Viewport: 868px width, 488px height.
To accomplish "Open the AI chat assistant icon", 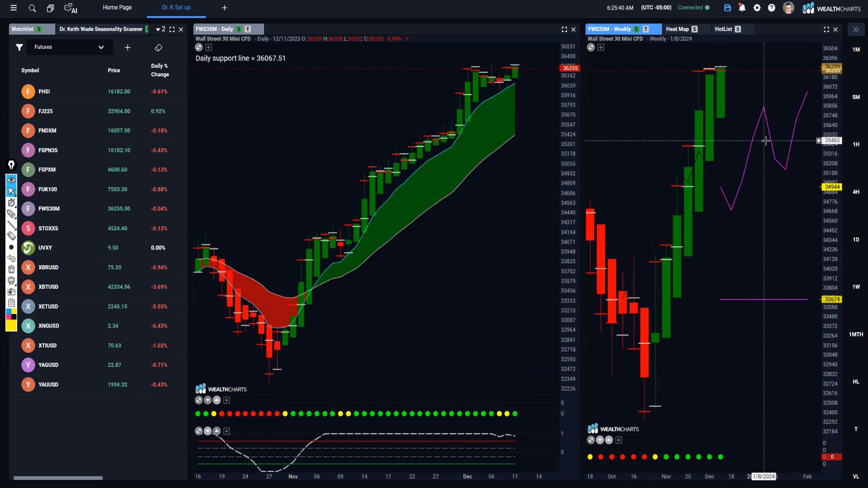I will coord(71,8).
